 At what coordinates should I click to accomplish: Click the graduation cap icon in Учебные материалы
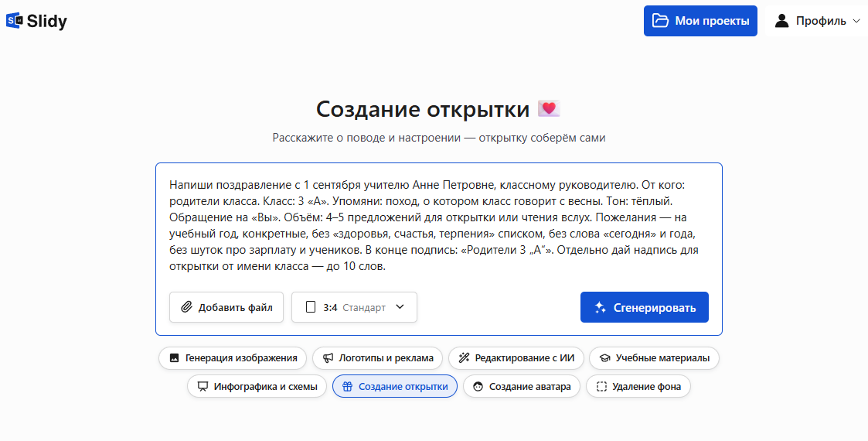point(605,358)
